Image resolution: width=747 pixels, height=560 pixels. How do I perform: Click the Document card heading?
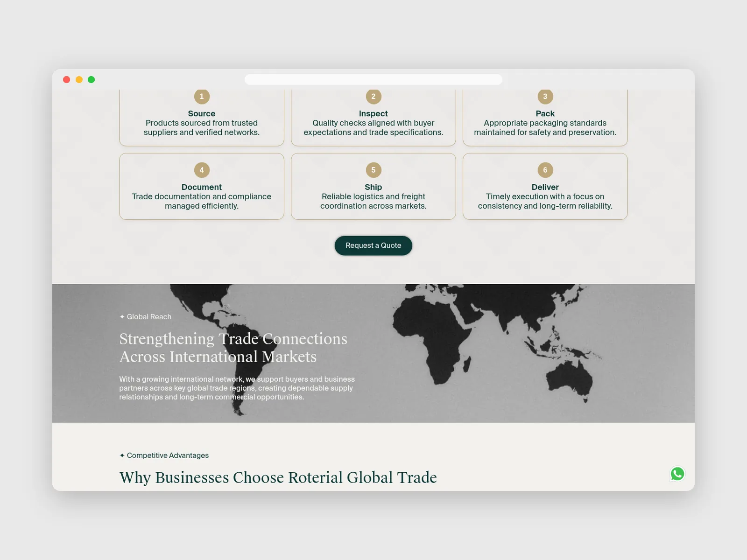(202, 187)
